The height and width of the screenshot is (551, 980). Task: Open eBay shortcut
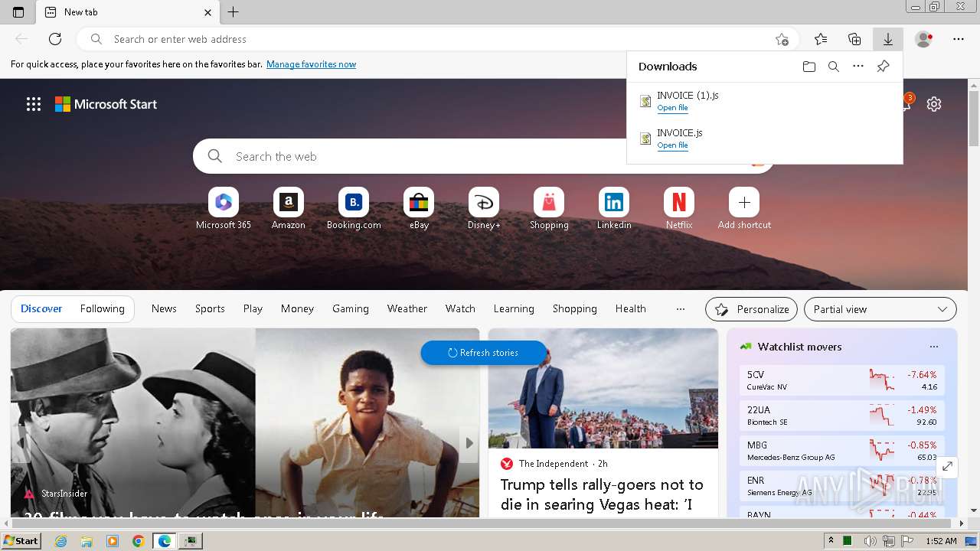(419, 208)
